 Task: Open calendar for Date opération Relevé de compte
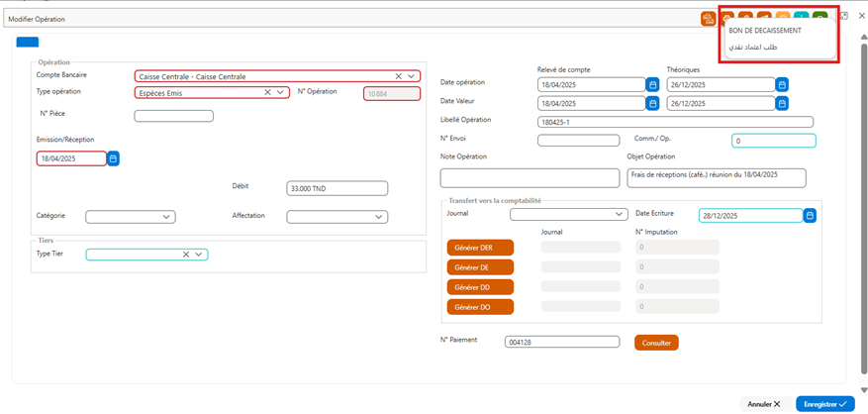click(652, 85)
